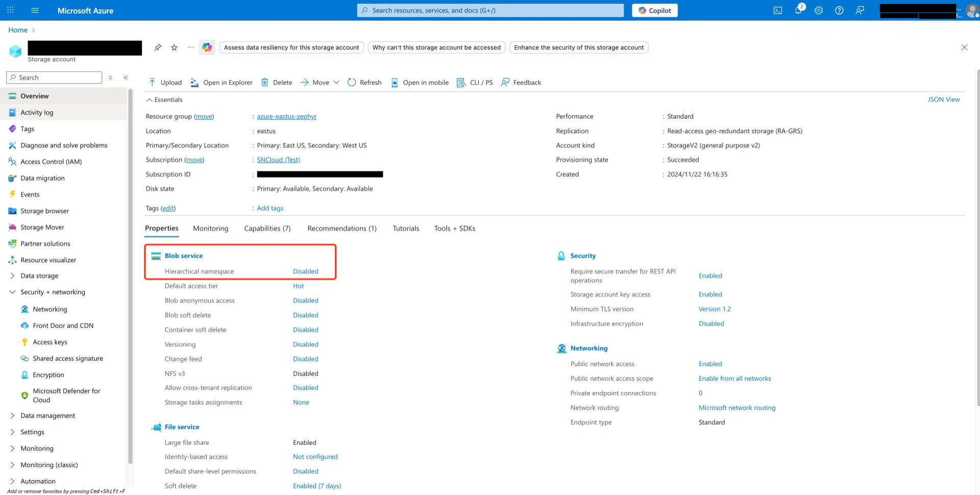Image resolution: width=980 pixels, height=495 pixels.
Task: Select the Properties tab
Action: pyautogui.click(x=162, y=229)
